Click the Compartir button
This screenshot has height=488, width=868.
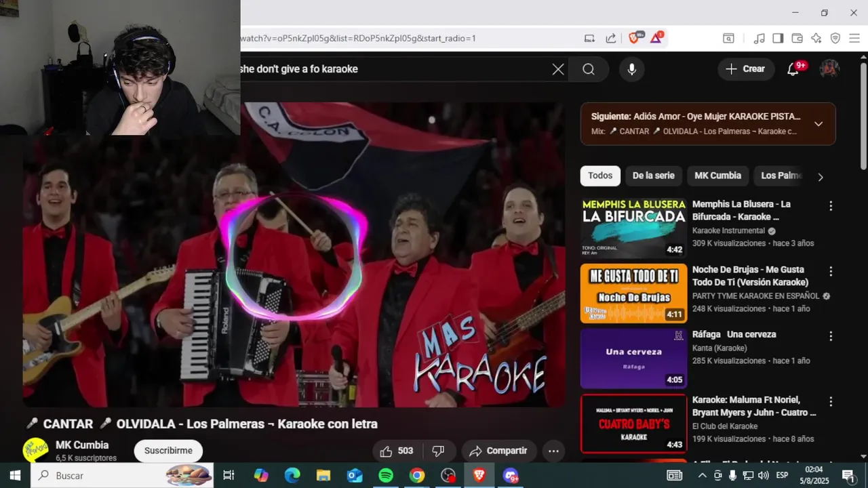(498, 451)
